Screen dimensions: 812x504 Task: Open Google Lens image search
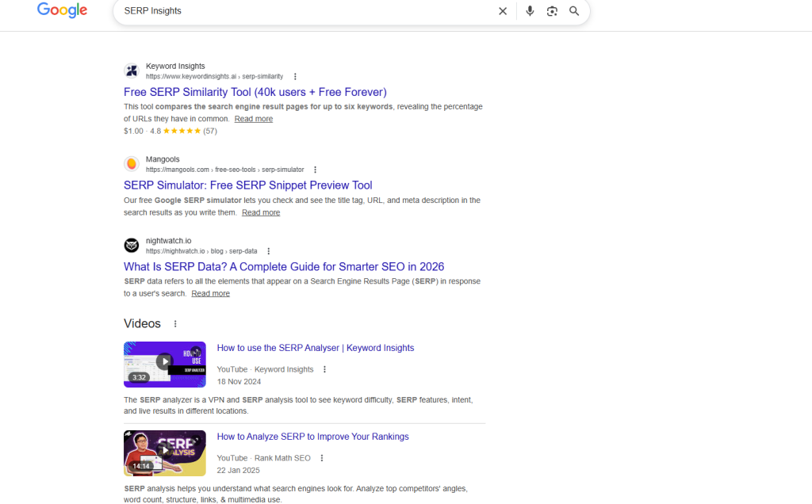[552, 11]
